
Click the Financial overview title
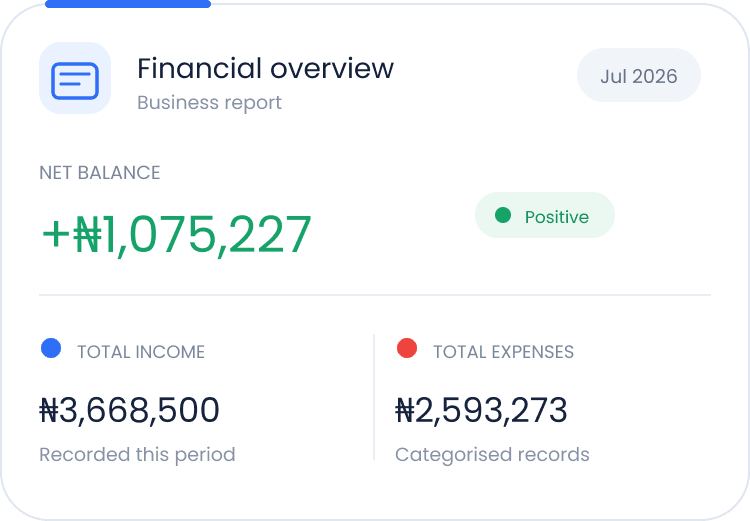click(265, 68)
